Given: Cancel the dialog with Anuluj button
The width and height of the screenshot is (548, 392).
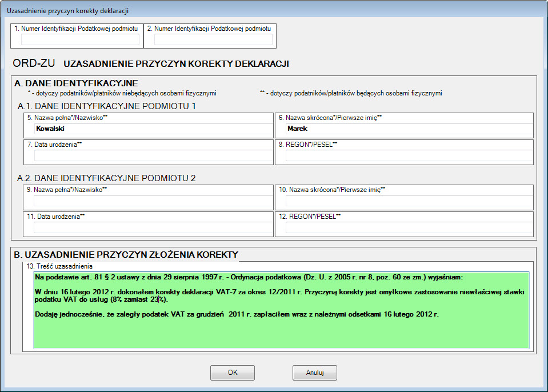Looking at the screenshot, I should click(314, 373).
